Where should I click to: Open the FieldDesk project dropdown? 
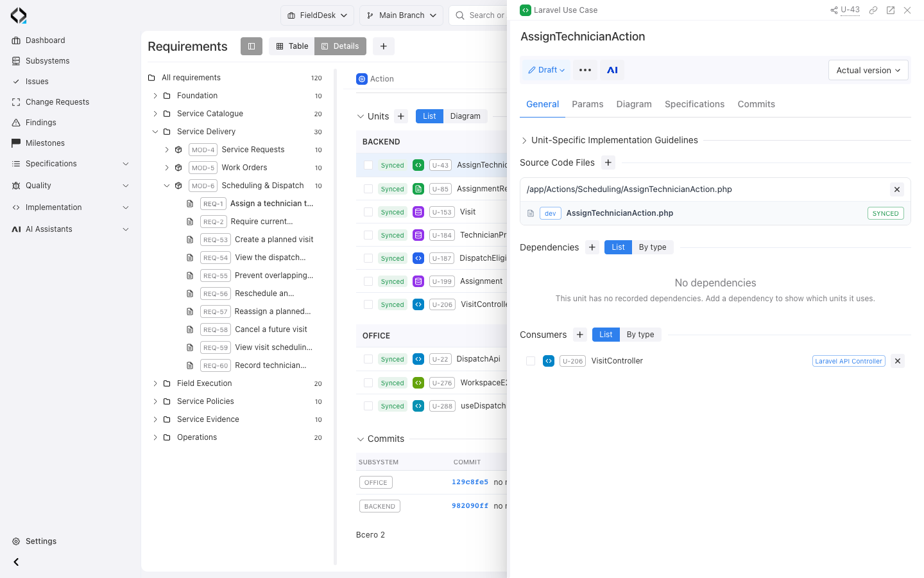(x=317, y=15)
